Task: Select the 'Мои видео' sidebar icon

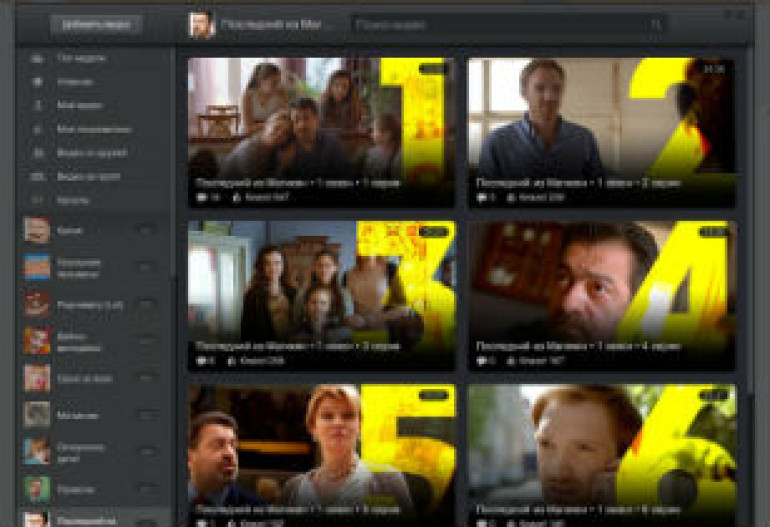Action: coord(38,105)
